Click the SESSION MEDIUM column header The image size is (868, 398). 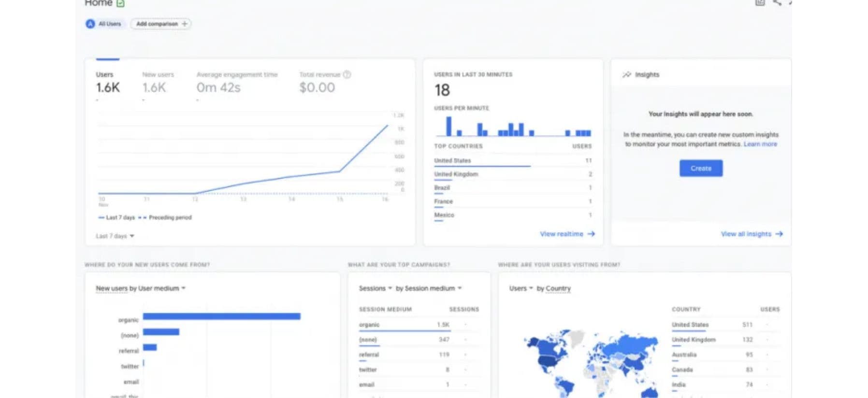pyautogui.click(x=385, y=309)
